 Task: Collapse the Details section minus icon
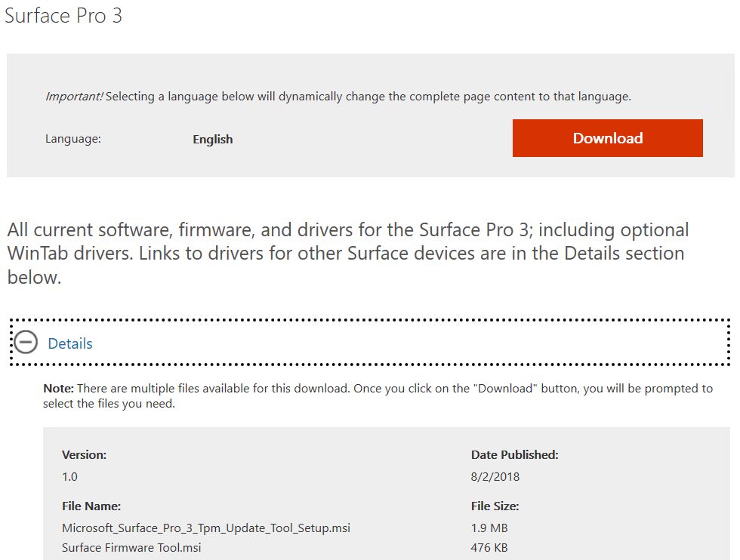tap(26, 342)
